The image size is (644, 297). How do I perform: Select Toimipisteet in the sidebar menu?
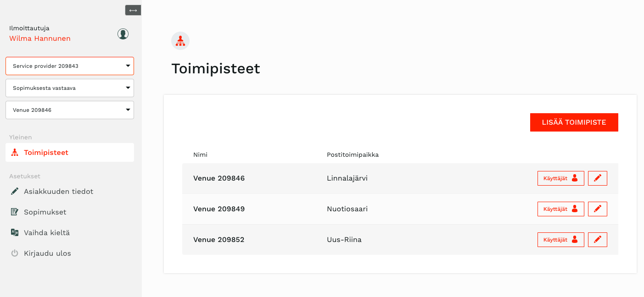click(70, 153)
